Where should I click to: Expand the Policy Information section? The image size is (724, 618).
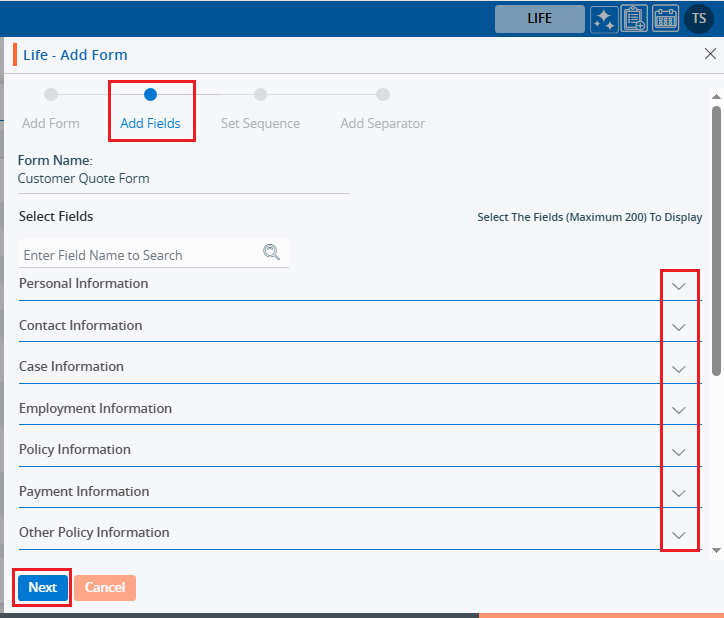click(679, 452)
